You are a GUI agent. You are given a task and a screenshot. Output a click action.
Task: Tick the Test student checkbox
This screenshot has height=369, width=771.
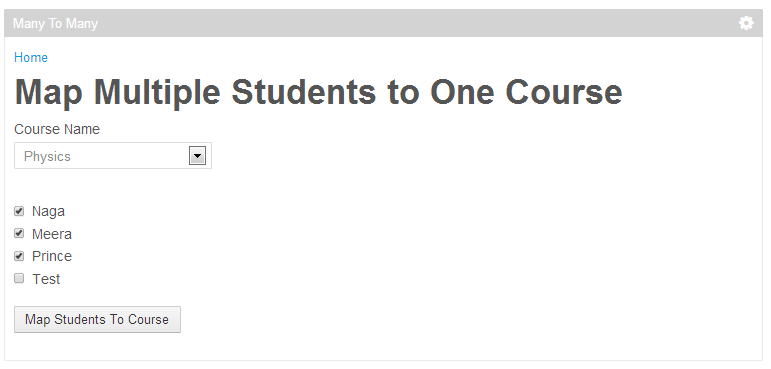point(19,278)
